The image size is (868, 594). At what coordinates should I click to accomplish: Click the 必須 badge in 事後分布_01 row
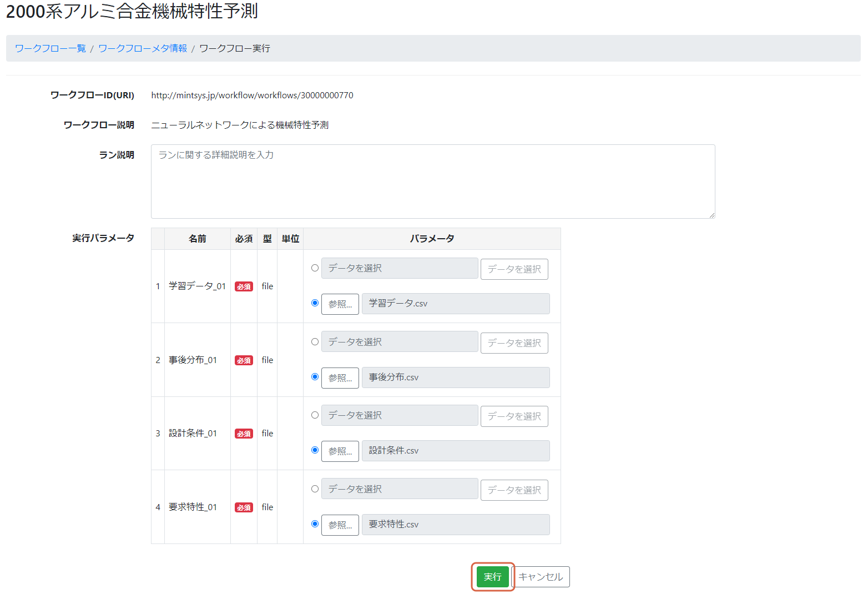pos(244,360)
